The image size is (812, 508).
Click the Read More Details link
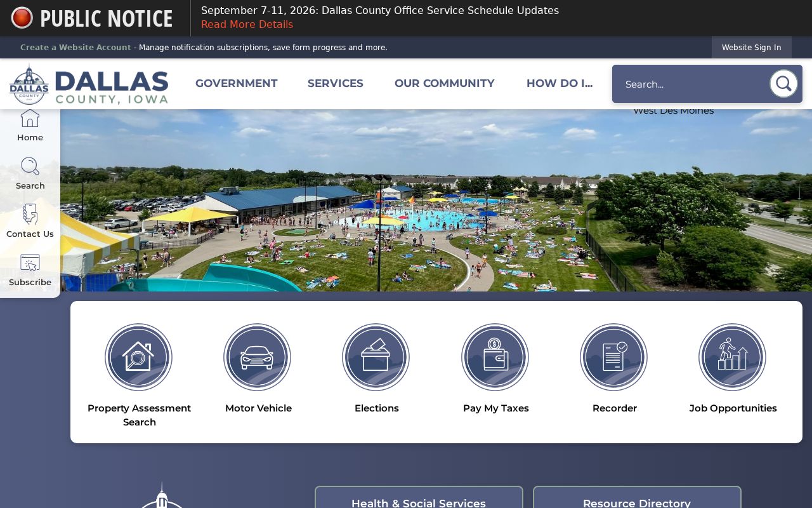point(247,24)
